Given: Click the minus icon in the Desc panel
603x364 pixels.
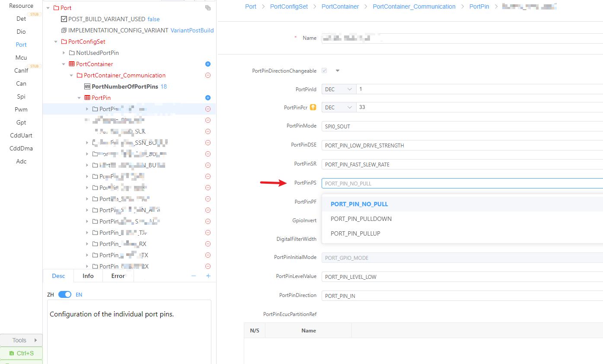Looking at the screenshot, I should click(194, 276).
